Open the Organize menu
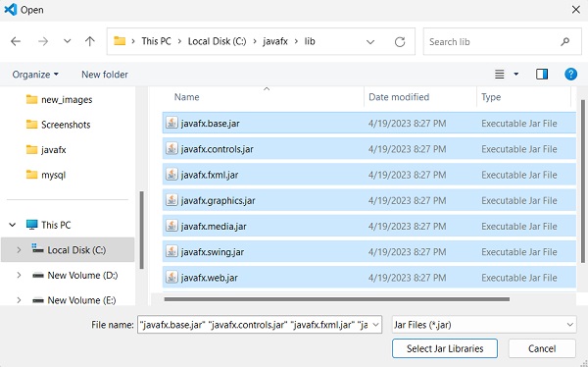This screenshot has width=588, height=367. click(x=35, y=75)
